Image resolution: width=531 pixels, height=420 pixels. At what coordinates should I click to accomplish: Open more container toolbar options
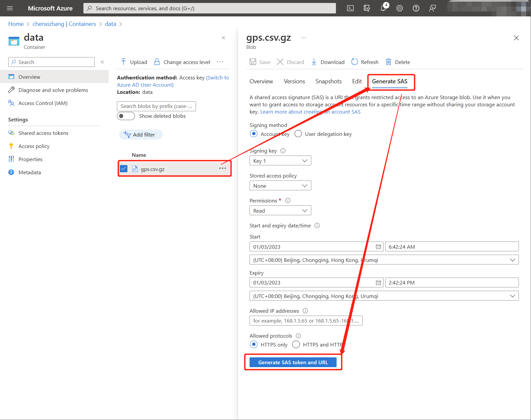tap(220, 62)
